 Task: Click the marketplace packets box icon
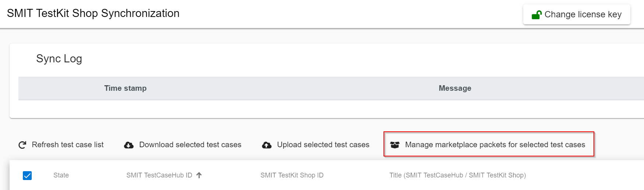point(395,145)
